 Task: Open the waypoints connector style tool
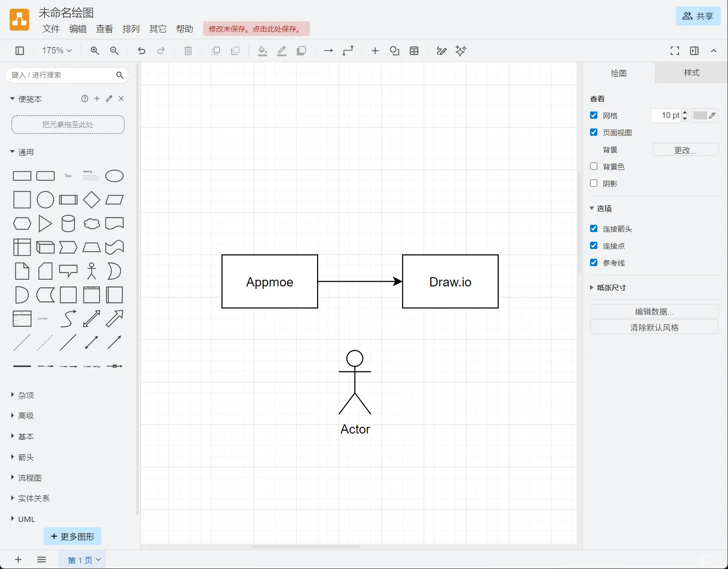(x=348, y=50)
